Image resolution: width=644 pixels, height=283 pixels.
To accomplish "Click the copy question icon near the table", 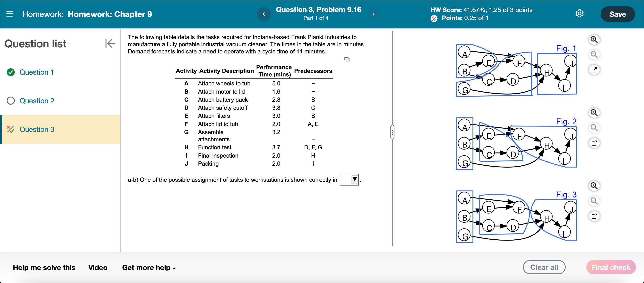I will [x=347, y=59].
